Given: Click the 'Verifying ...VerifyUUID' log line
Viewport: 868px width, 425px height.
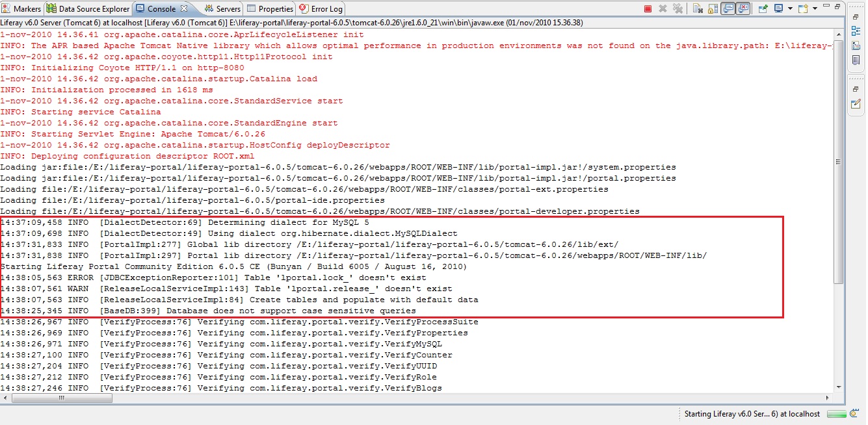Looking at the screenshot, I should pyautogui.click(x=218, y=366).
